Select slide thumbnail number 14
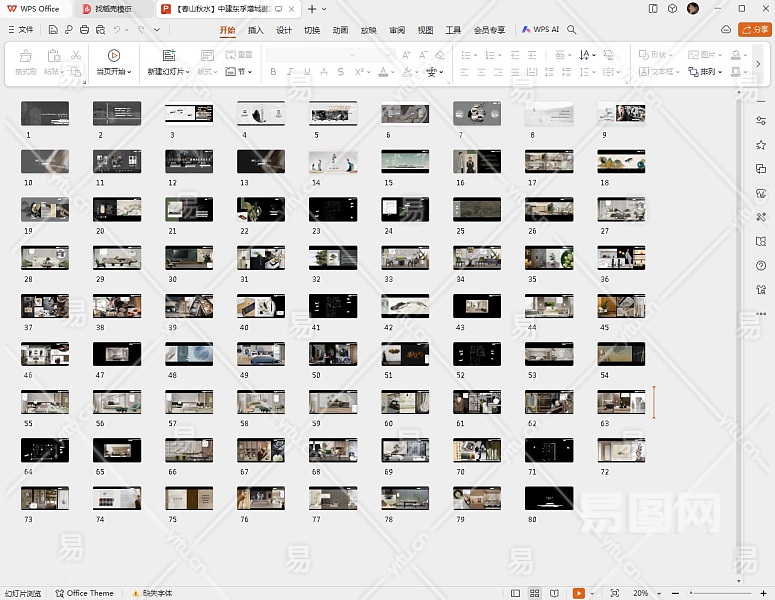Viewport: 775px width, 600px height. (333, 162)
